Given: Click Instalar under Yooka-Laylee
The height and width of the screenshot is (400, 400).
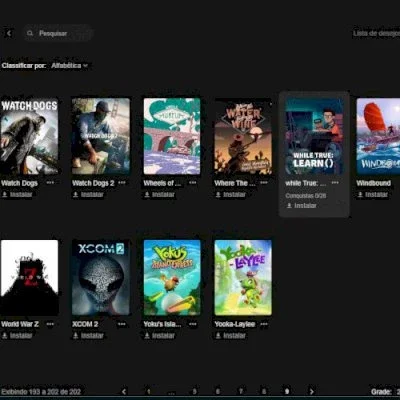Looking at the screenshot, I should click(231, 335).
